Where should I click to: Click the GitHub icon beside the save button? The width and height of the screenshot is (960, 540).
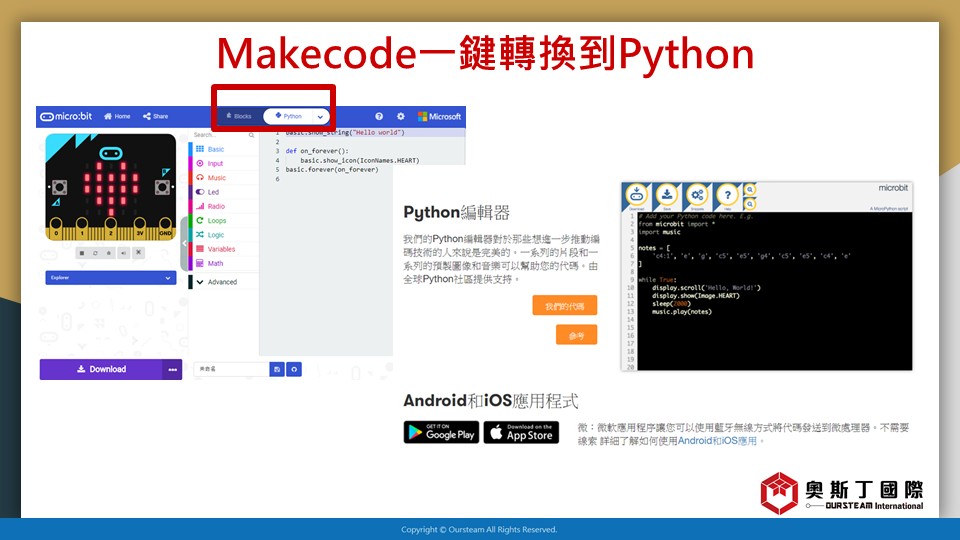(x=294, y=369)
